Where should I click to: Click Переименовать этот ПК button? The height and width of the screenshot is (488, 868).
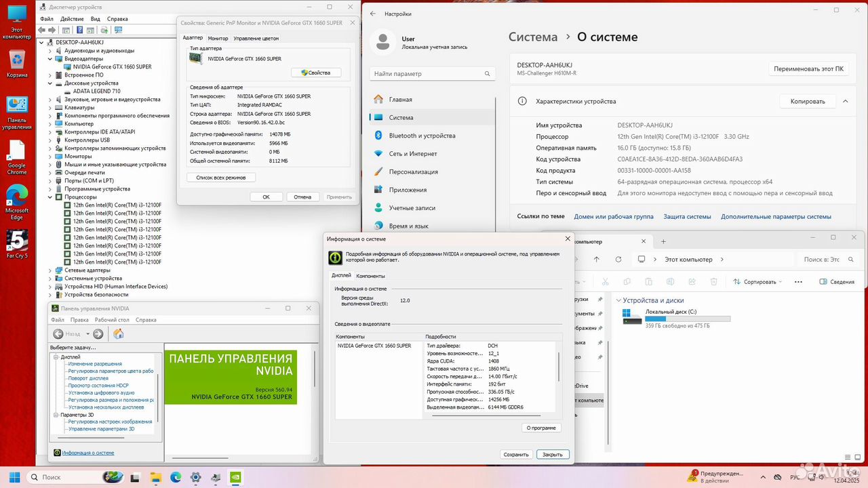pos(809,68)
